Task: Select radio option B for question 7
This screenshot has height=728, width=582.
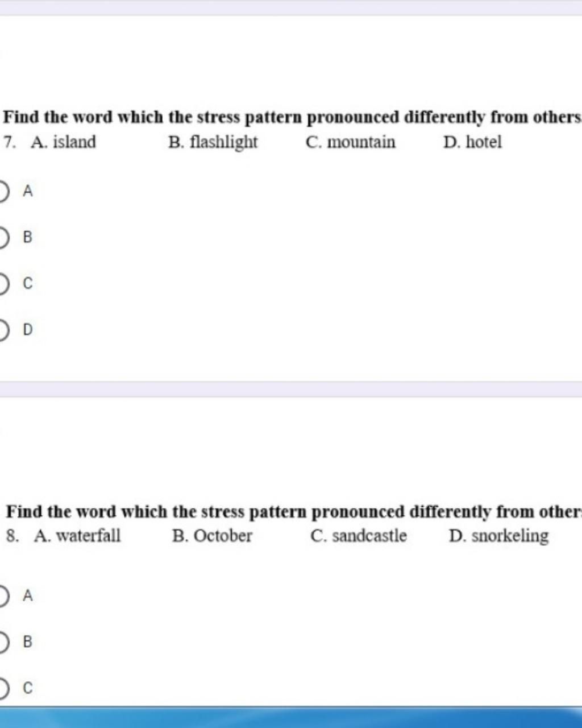Action: (x=3, y=237)
